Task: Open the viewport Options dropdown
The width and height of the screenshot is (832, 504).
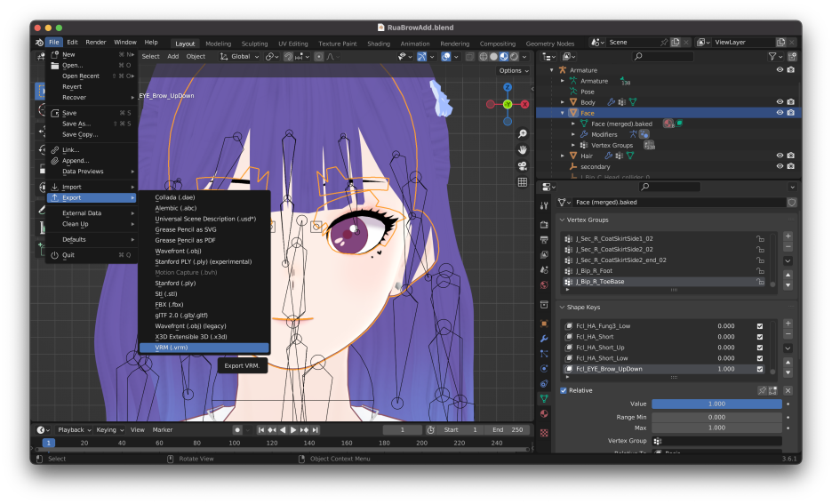Action: pos(514,70)
